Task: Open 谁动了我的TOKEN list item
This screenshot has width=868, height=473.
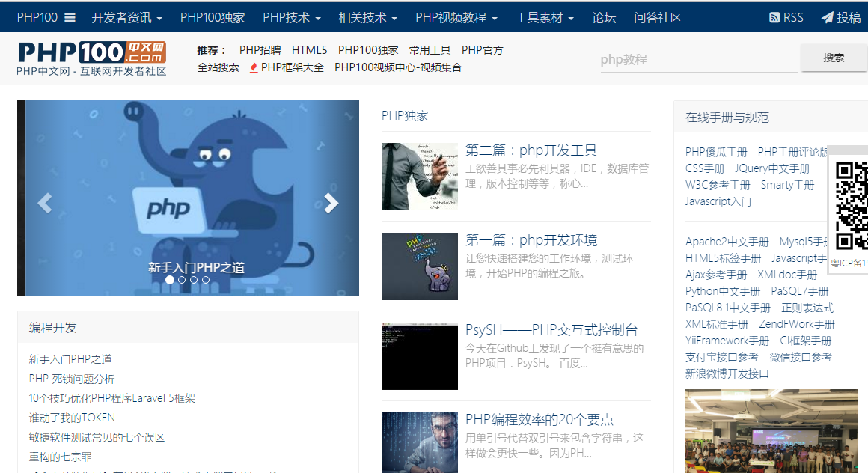Action: [x=72, y=418]
